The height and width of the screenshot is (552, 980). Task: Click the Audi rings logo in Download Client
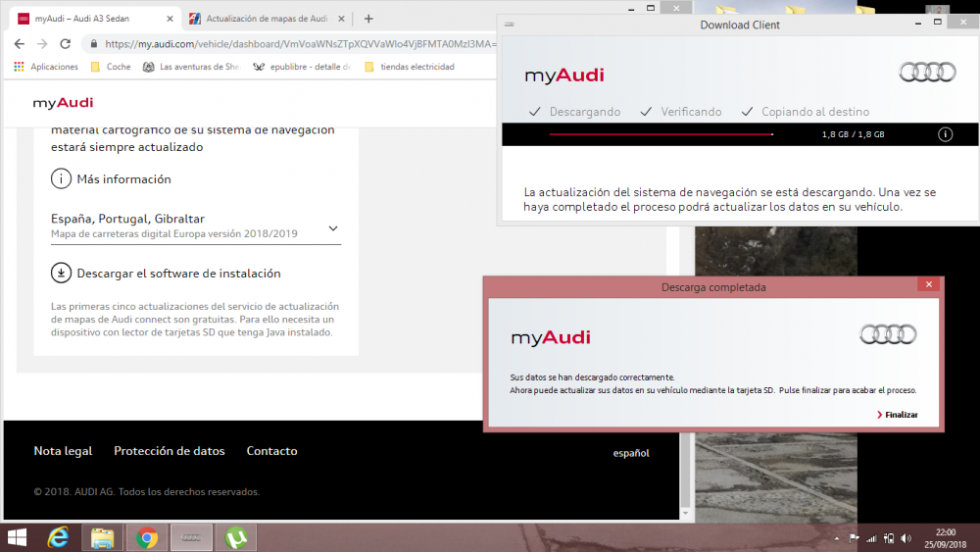click(927, 73)
